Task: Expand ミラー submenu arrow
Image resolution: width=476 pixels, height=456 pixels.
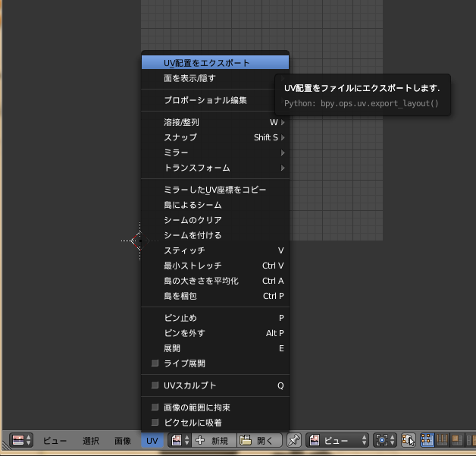Action: [283, 153]
